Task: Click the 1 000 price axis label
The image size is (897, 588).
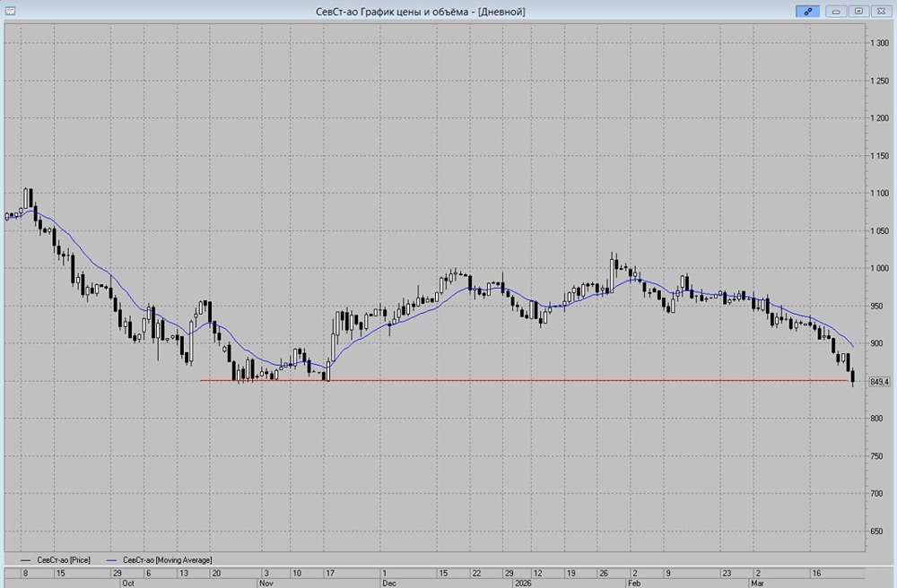Action: pyautogui.click(x=878, y=269)
